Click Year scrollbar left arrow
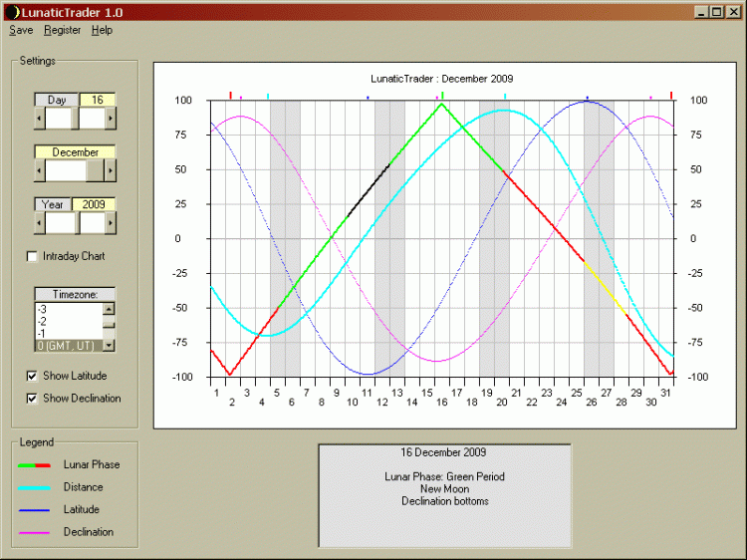Viewport: 747px width, 560px height. pyautogui.click(x=39, y=223)
